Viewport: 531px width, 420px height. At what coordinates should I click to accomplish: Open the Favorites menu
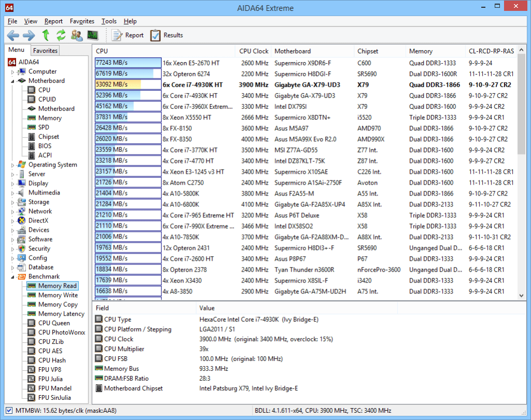coord(82,21)
